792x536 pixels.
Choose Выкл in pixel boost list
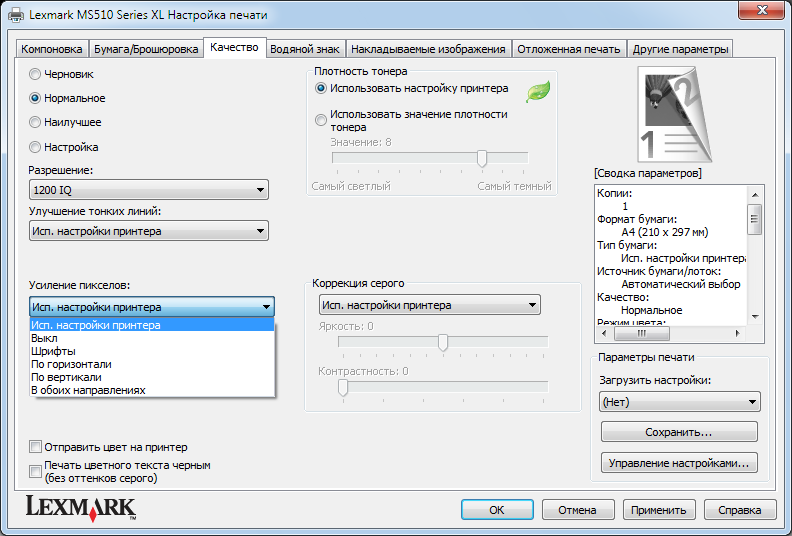pyautogui.click(x=152, y=338)
